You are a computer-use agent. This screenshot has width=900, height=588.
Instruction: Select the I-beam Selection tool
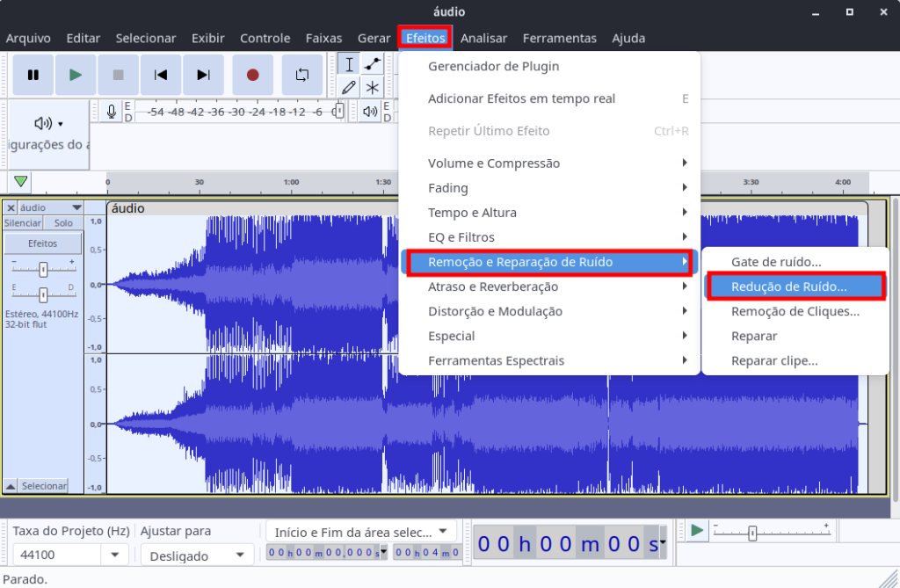coord(350,63)
